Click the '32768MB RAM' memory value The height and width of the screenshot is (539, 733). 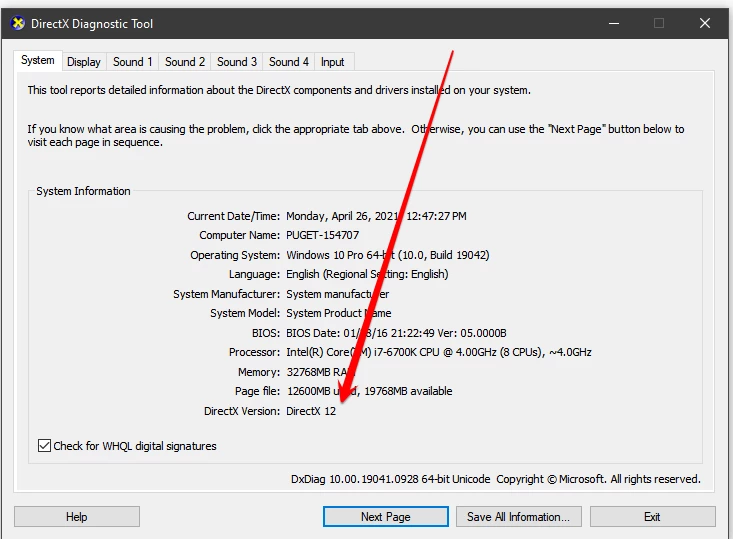(x=320, y=372)
